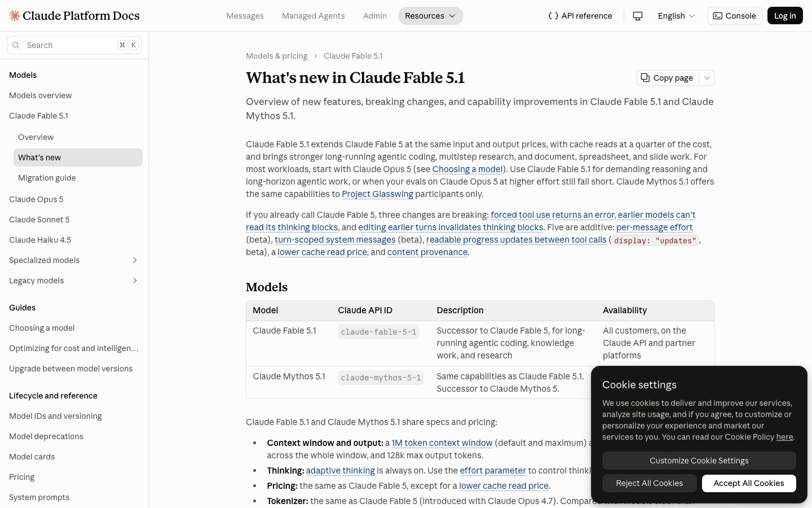Expand the Specialized models section

tap(135, 260)
